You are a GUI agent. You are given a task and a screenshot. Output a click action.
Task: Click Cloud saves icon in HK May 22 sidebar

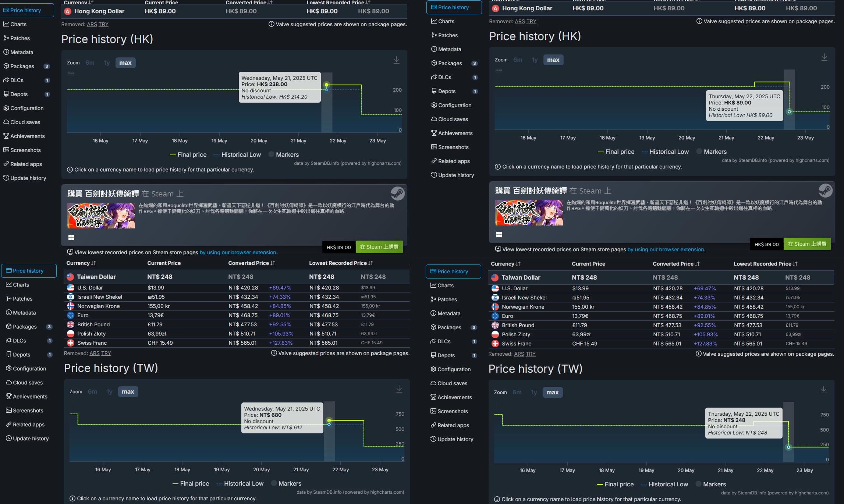[434, 119]
